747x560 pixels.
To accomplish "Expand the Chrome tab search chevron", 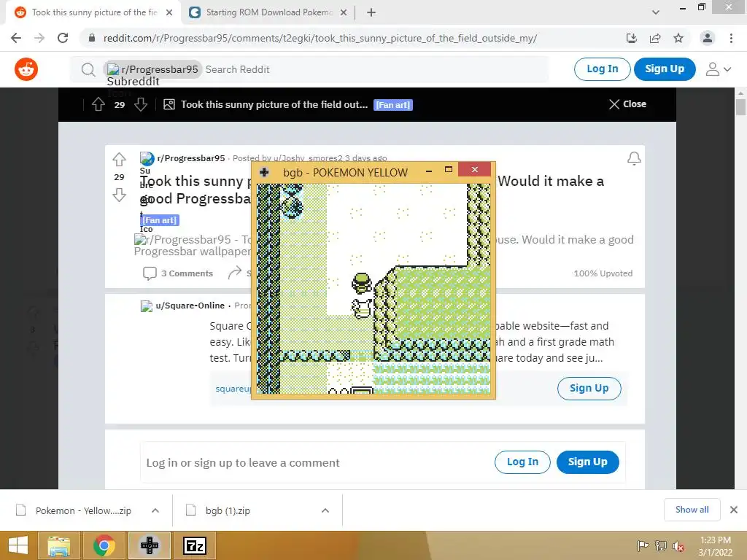I will tap(656, 12).
